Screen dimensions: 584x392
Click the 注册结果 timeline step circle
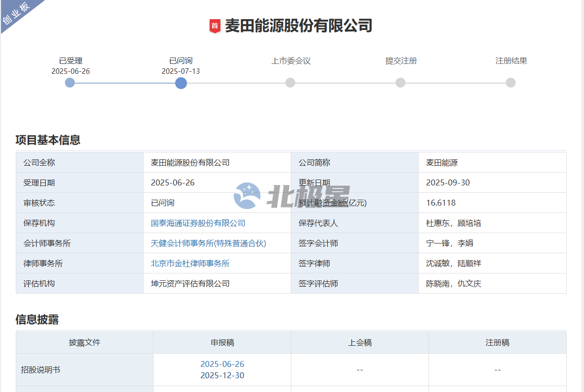click(511, 83)
